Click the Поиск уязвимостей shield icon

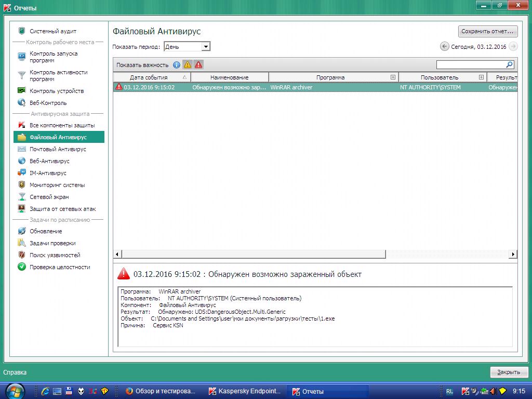coord(22,255)
